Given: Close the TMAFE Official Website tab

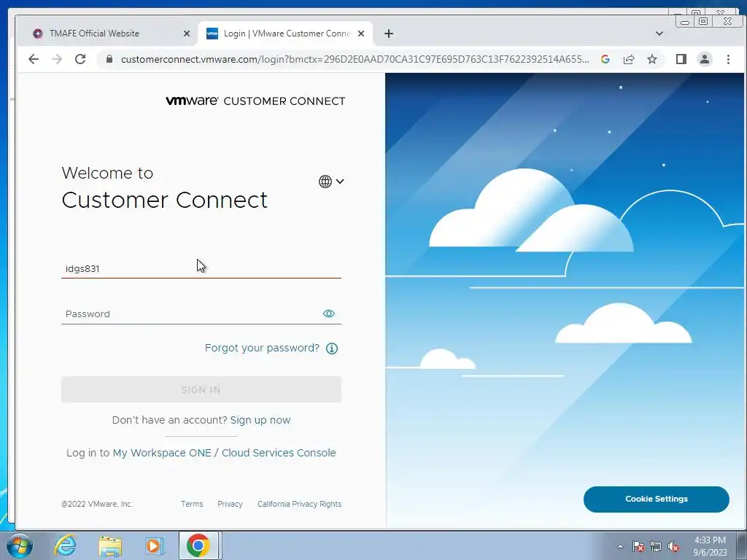Looking at the screenshot, I should click(x=187, y=34).
